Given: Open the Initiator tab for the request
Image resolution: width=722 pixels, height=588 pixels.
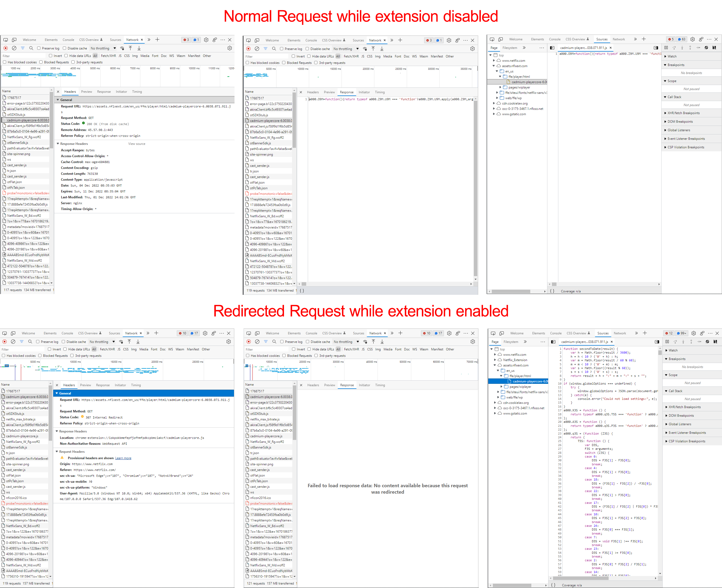Looking at the screenshot, I should click(121, 91).
